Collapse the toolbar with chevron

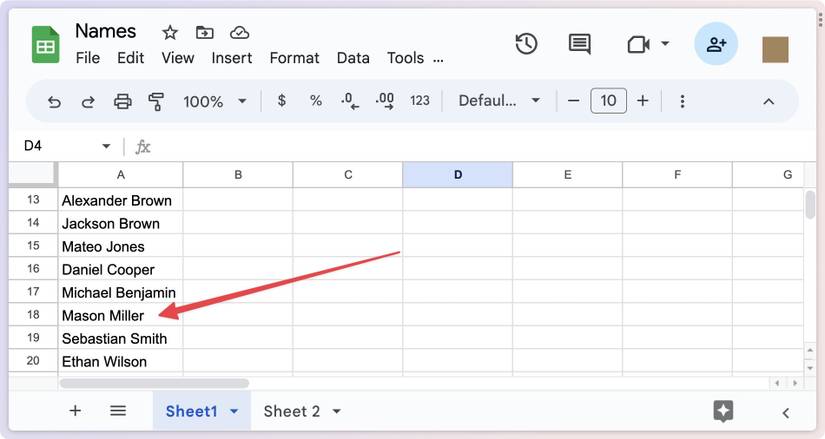768,101
